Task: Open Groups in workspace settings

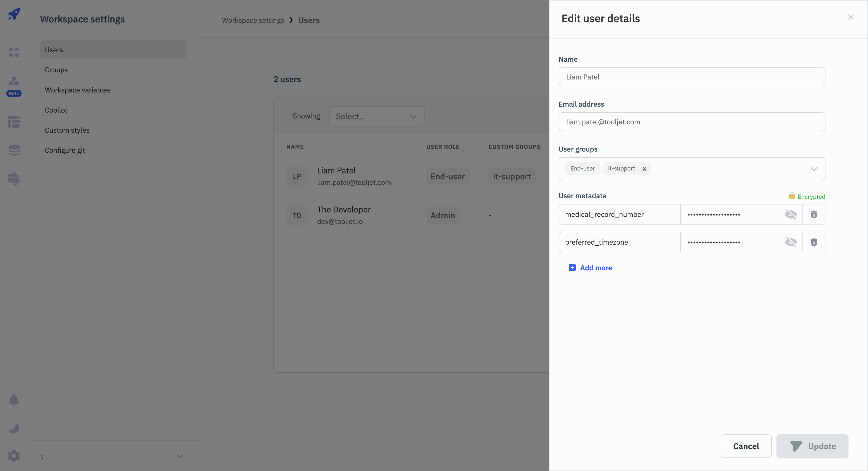Action: pos(56,70)
